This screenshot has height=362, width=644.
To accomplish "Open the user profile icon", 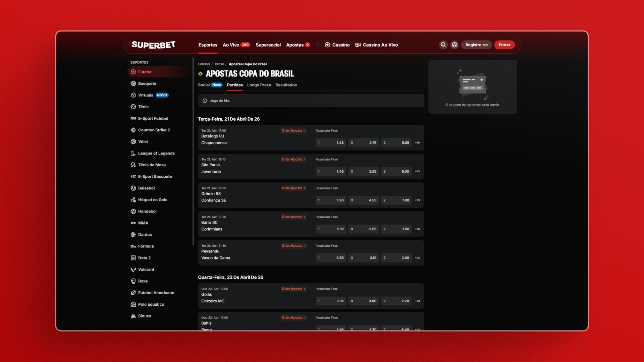I will click(454, 45).
